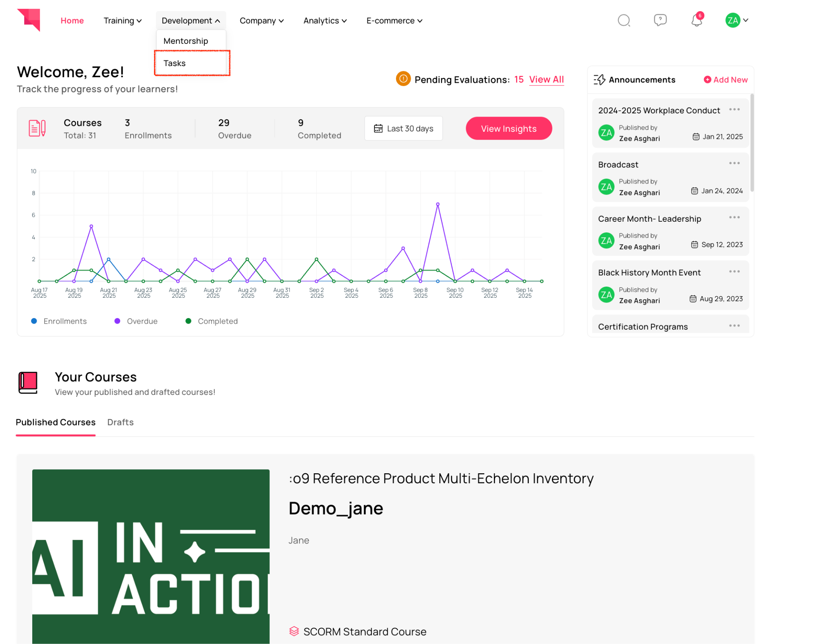
Task: Click the Announcements panel scrollbar
Action: 751,143
